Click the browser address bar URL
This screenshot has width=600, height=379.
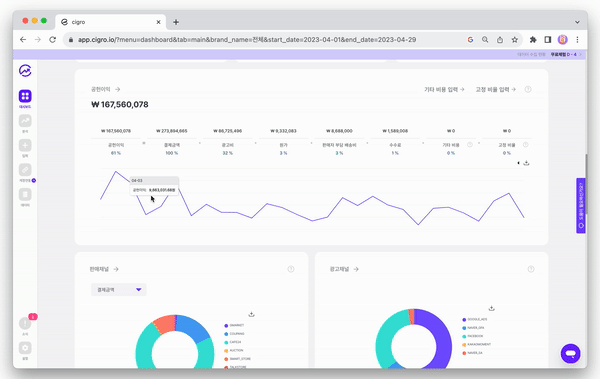pyautogui.click(x=247, y=39)
